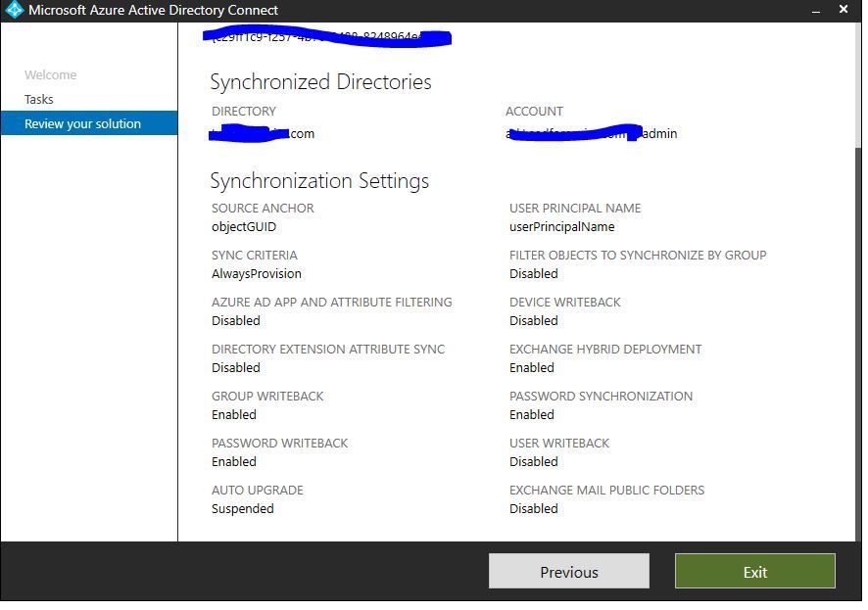Click Enabled under Group Writeback
Screen dimensions: 868x610
pos(233,415)
